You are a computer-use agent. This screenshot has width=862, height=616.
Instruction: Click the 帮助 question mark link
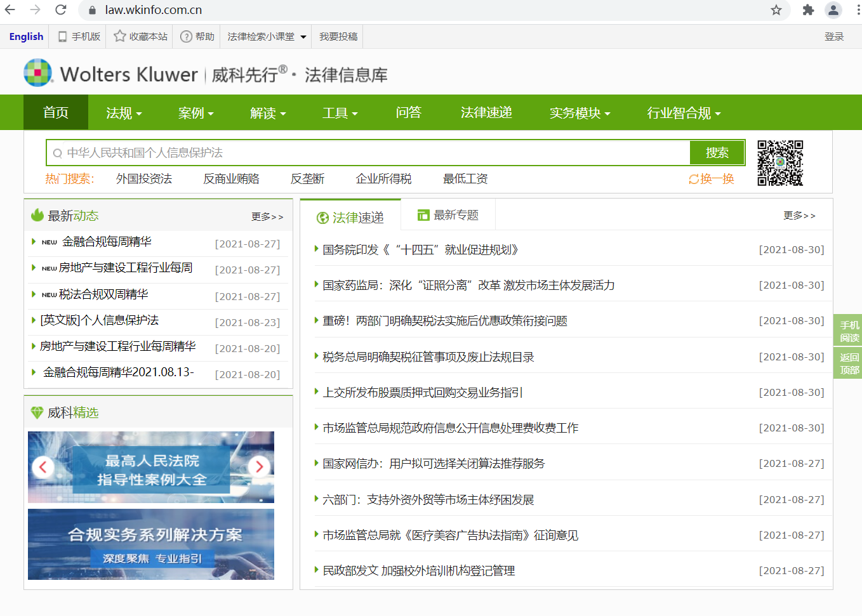coord(197,37)
